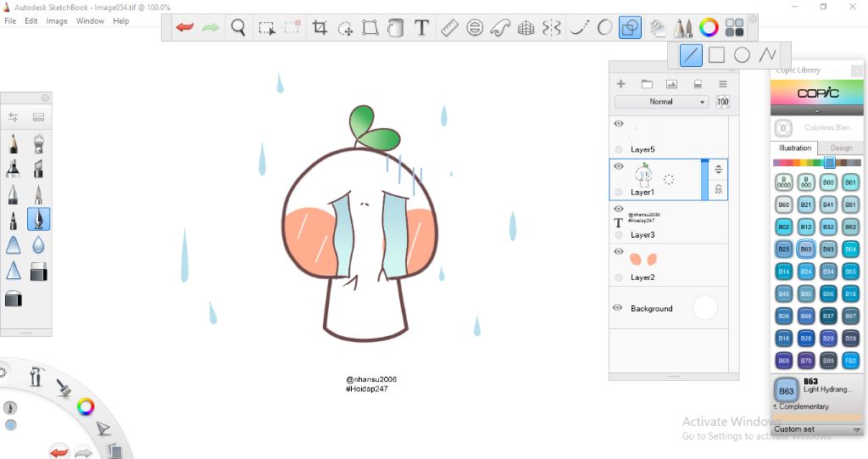Select the Flood Fill bucket tool
This screenshot has height=459, width=868.
pyautogui.click(x=395, y=28)
